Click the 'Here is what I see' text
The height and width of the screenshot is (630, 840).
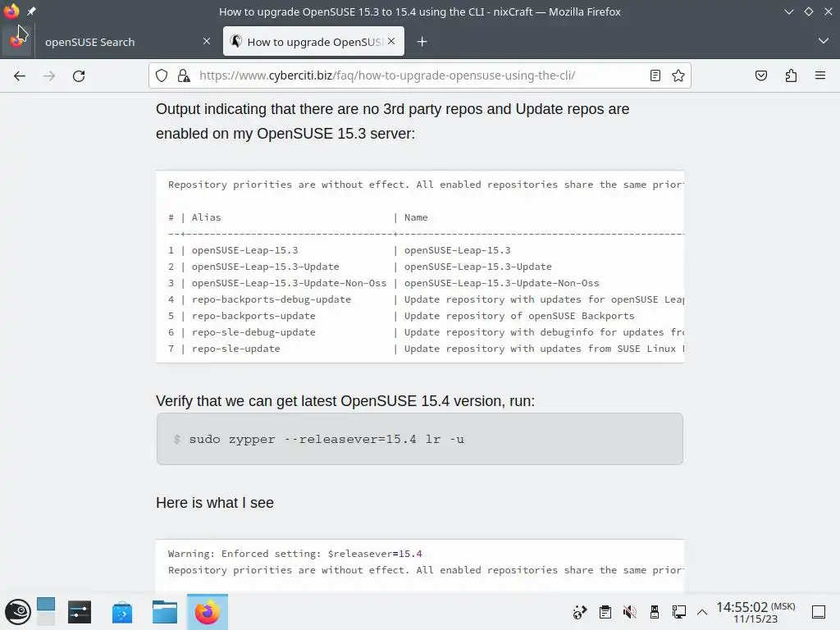pos(215,503)
